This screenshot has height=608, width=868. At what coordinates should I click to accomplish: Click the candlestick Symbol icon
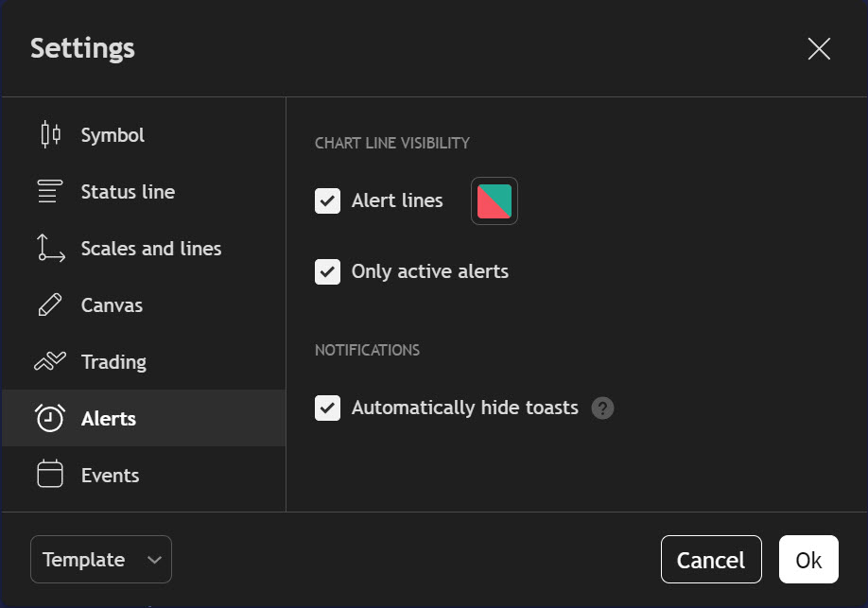pyautogui.click(x=50, y=135)
